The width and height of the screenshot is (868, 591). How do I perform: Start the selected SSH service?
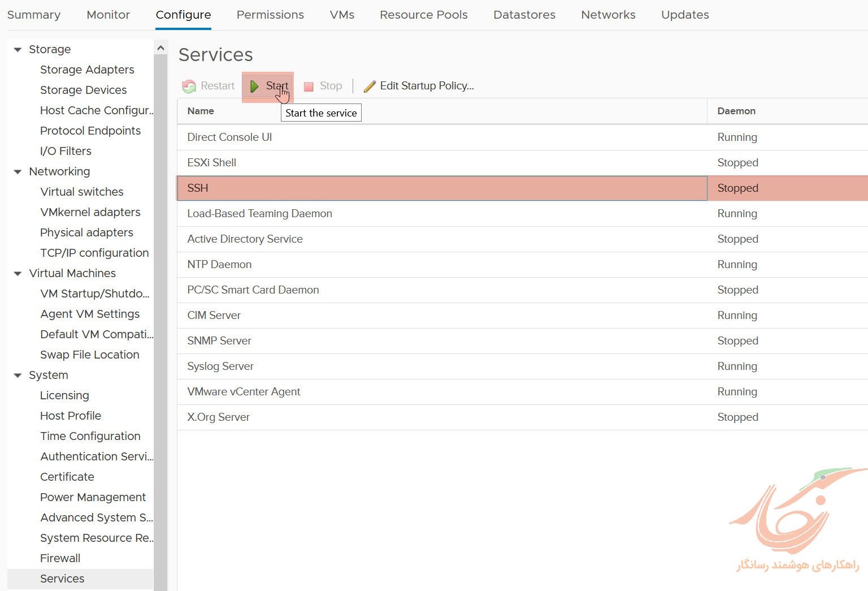(x=268, y=86)
